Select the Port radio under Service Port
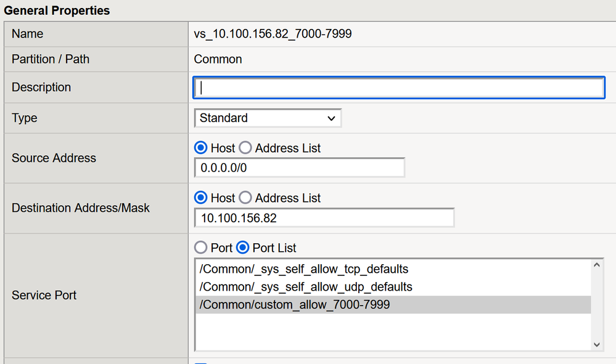 (x=200, y=248)
